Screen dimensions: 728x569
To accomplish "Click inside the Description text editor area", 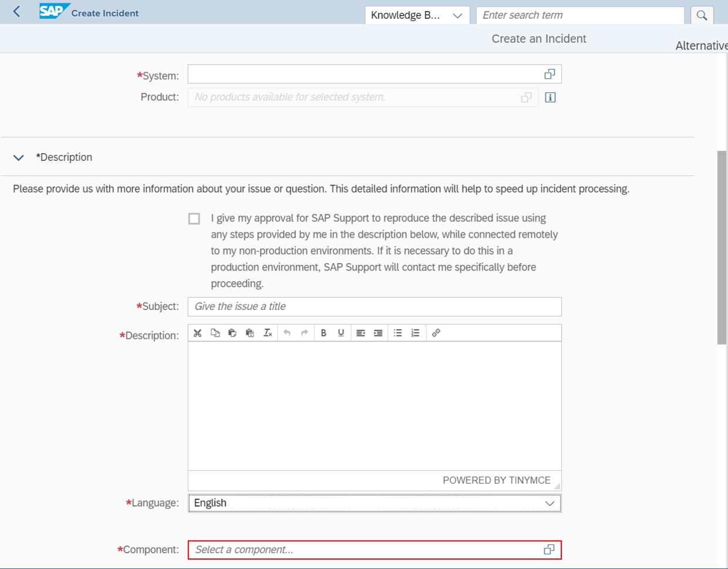I will pos(375,406).
